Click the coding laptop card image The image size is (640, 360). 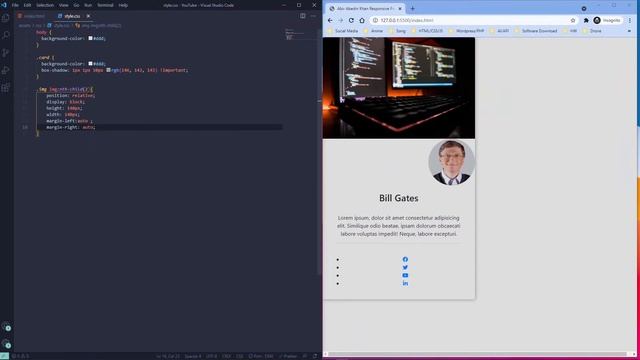click(399, 88)
